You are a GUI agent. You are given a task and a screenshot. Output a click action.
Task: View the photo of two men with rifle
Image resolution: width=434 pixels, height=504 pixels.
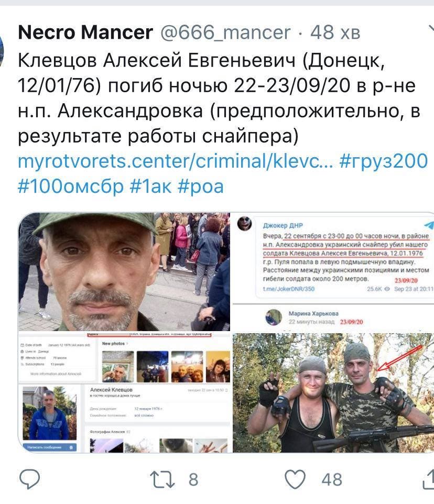click(333, 393)
